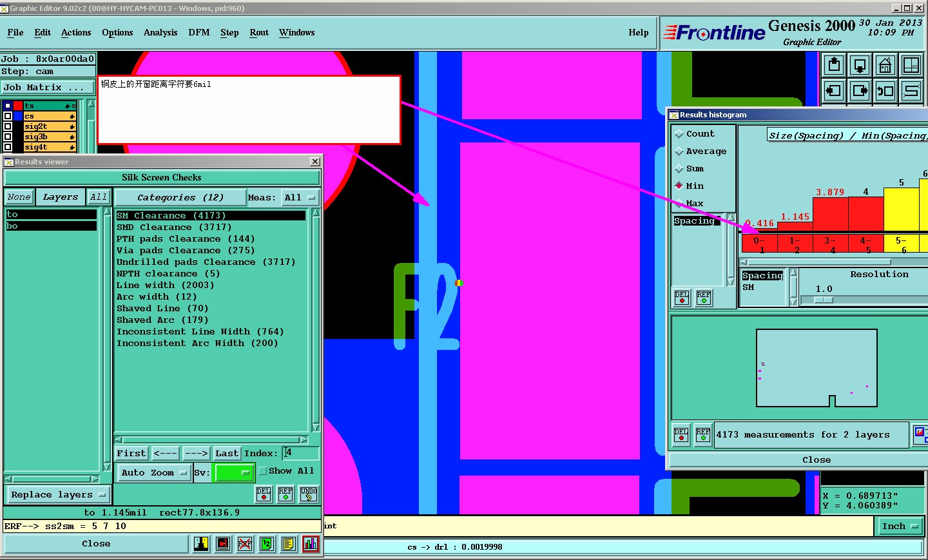Select the Sum radio option
Viewport: 928px width, 560px height.
coord(679,169)
